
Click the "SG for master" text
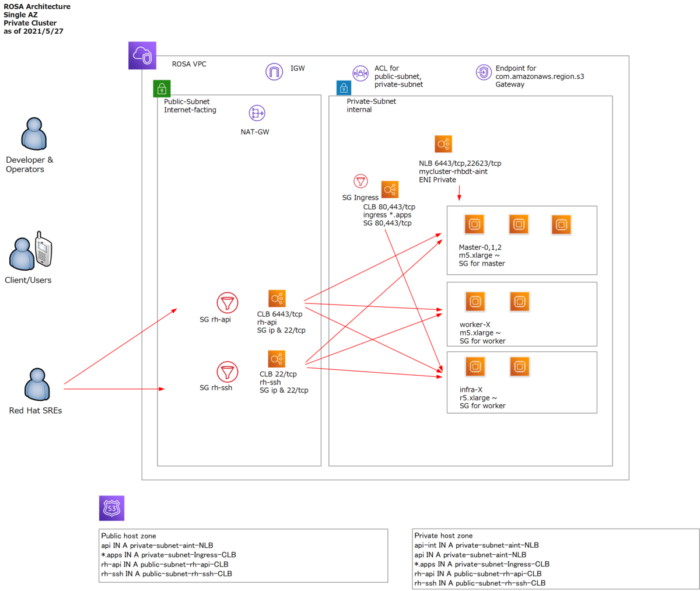482,264
